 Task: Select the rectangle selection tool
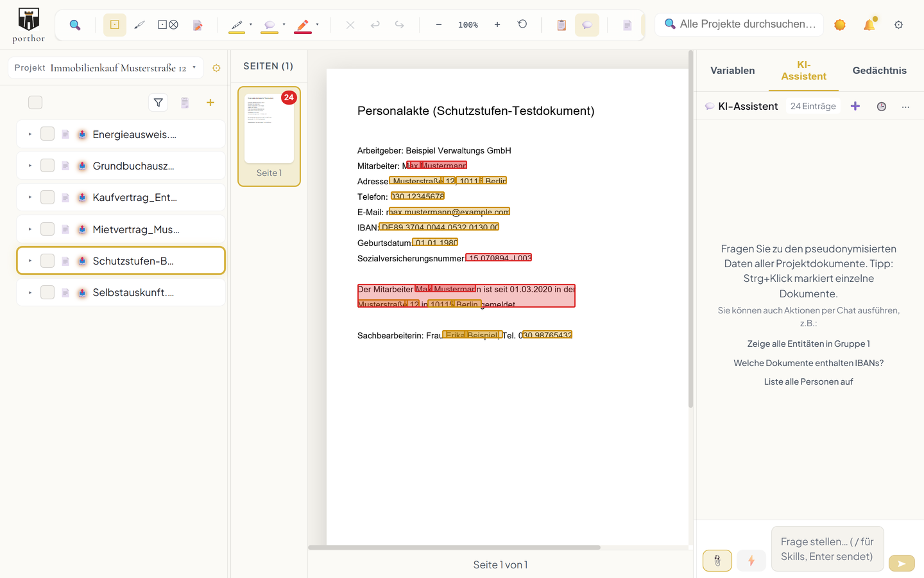click(115, 25)
